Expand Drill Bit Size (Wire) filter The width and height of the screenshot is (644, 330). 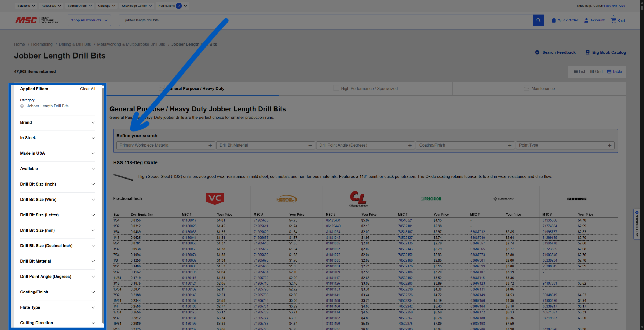57,200
